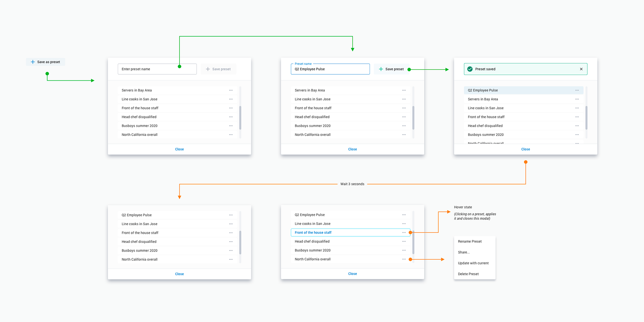Select Servers in Bay Area preset in the empty-name modal
This screenshot has width=644, height=322.
pyautogui.click(x=177, y=90)
